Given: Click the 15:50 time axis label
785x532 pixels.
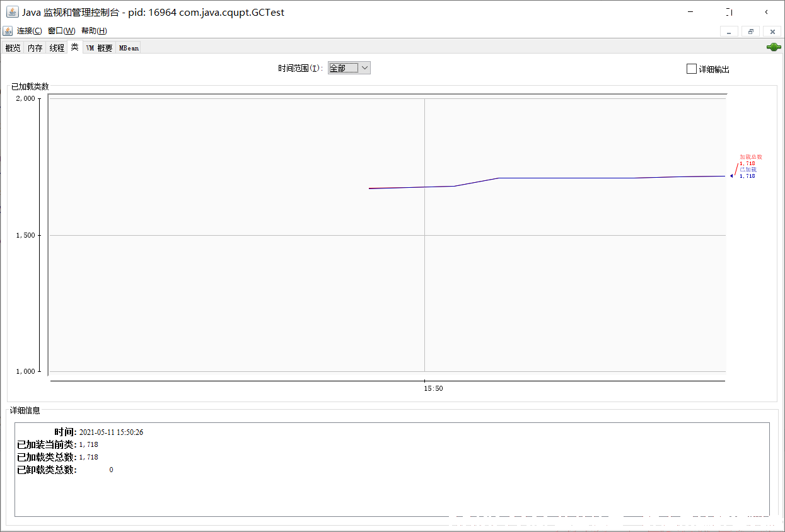Looking at the screenshot, I should (433, 388).
